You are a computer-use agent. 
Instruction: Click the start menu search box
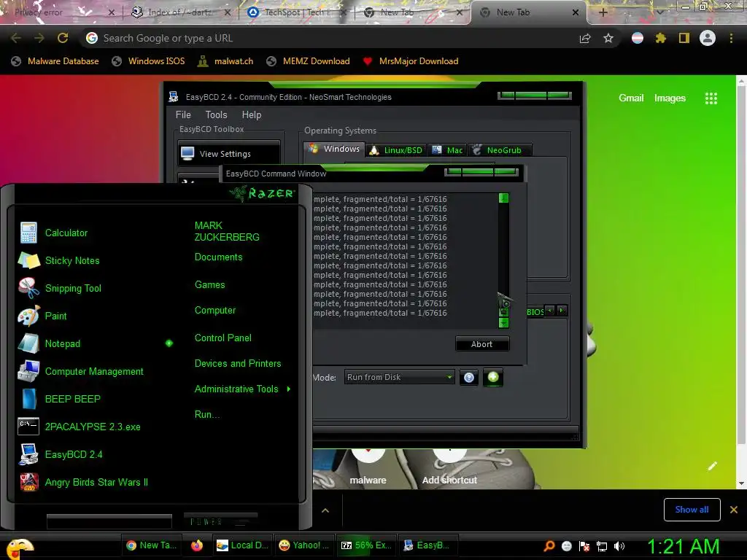tap(109, 521)
